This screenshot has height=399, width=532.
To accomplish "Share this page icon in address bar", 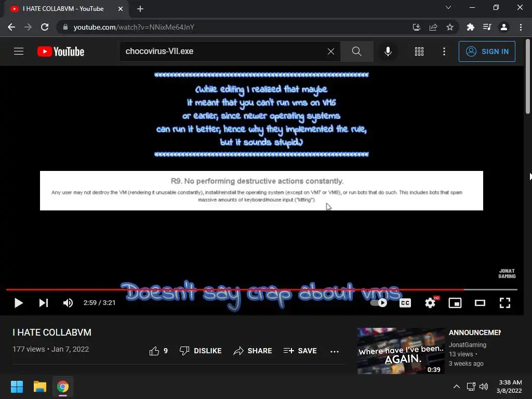I will pyautogui.click(x=433, y=27).
